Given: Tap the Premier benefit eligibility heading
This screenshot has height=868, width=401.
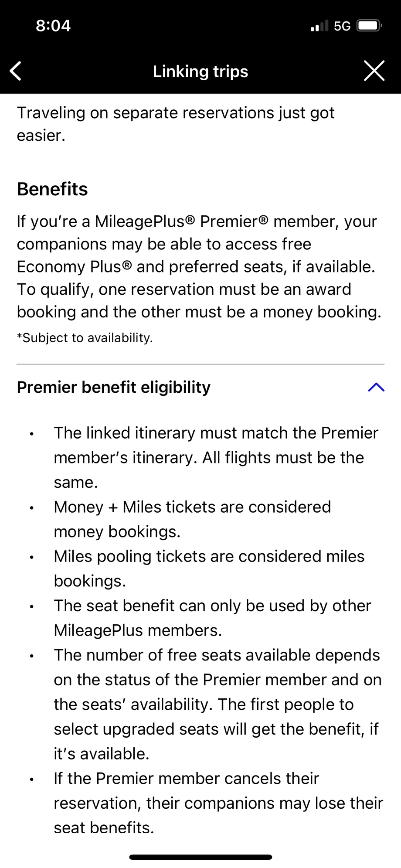Looking at the screenshot, I should point(114,387).
